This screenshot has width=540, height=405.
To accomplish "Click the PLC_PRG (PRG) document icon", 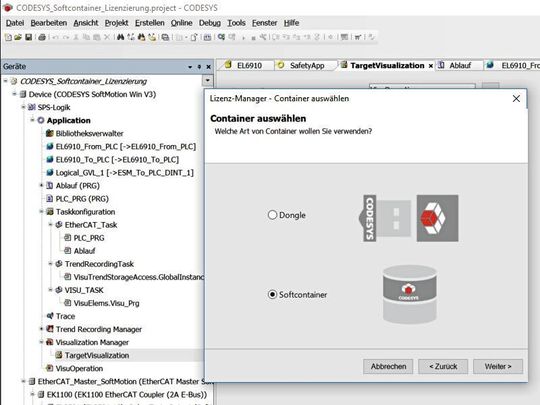I will coord(50,198).
